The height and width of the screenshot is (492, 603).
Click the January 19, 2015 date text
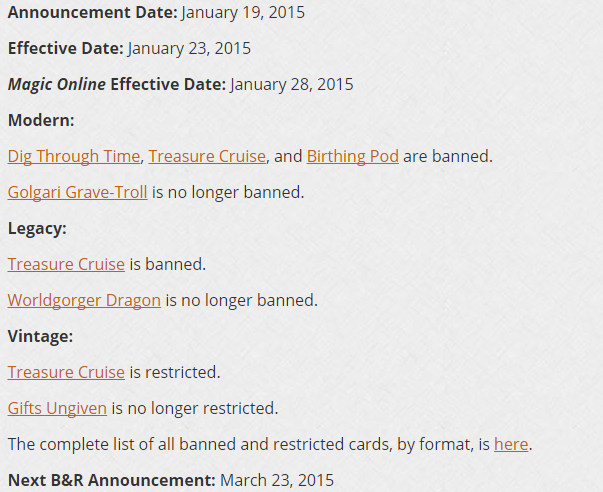[x=244, y=13]
